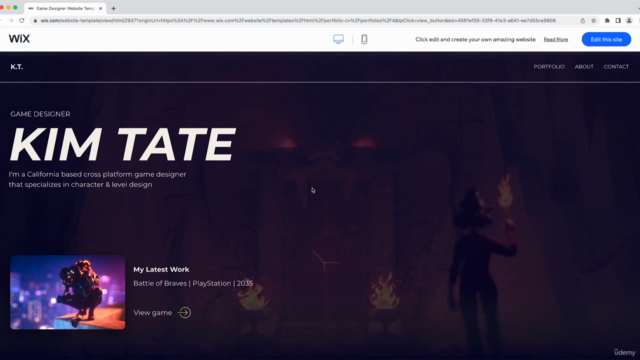Click the Wix logo
The image size is (640, 360).
pos(19,39)
